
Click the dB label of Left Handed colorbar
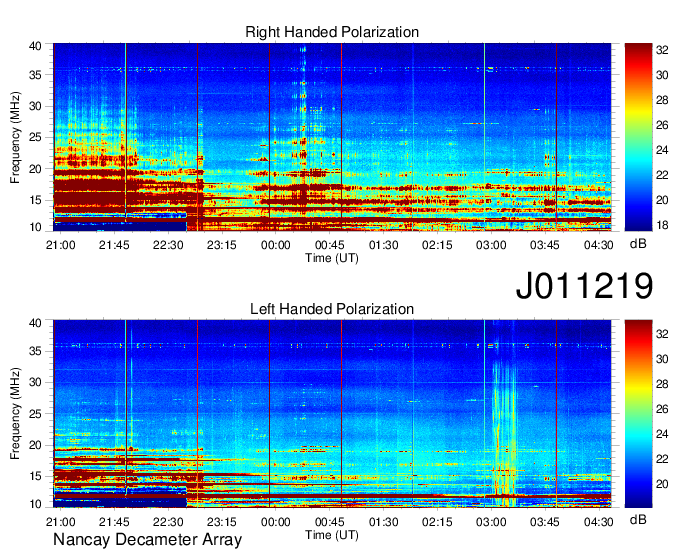(x=638, y=519)
